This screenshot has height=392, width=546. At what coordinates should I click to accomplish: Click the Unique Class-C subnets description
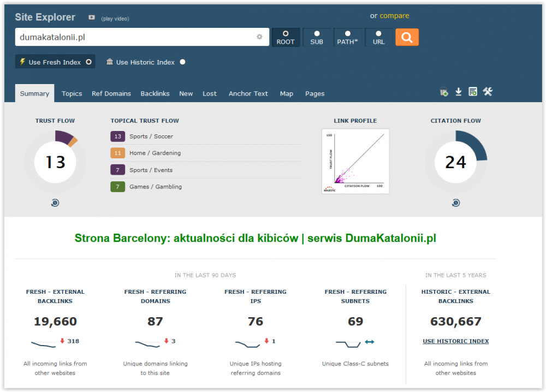(355, 364)
